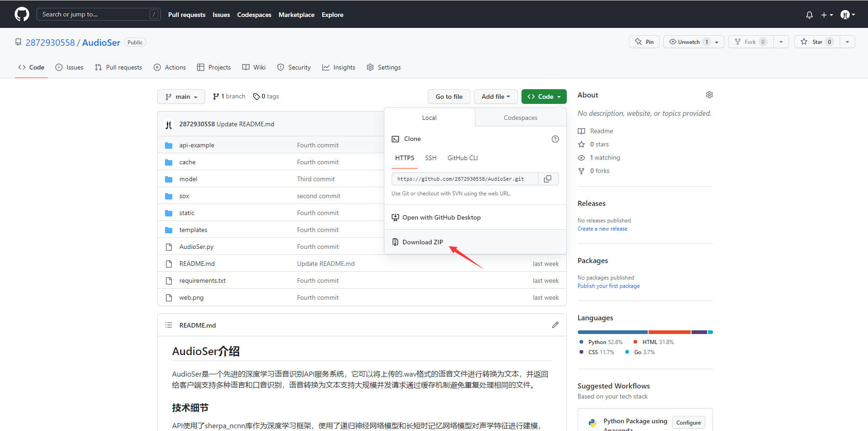This screenshot has height=431, width=868.
Task: Open the Security tab
Action: 294,67
